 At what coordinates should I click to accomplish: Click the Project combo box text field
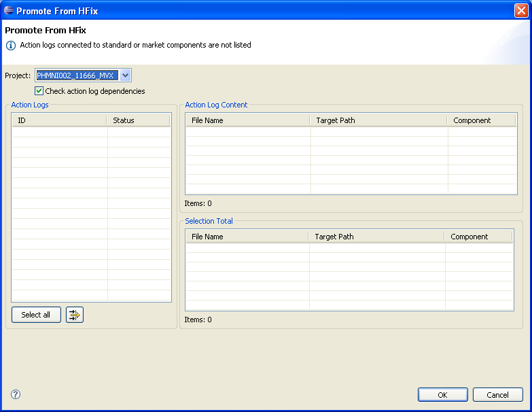click(76, 75)
